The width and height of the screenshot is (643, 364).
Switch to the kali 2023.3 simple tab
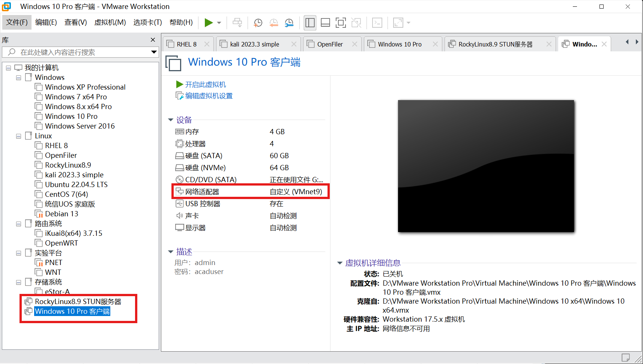[x=254, y=44]
